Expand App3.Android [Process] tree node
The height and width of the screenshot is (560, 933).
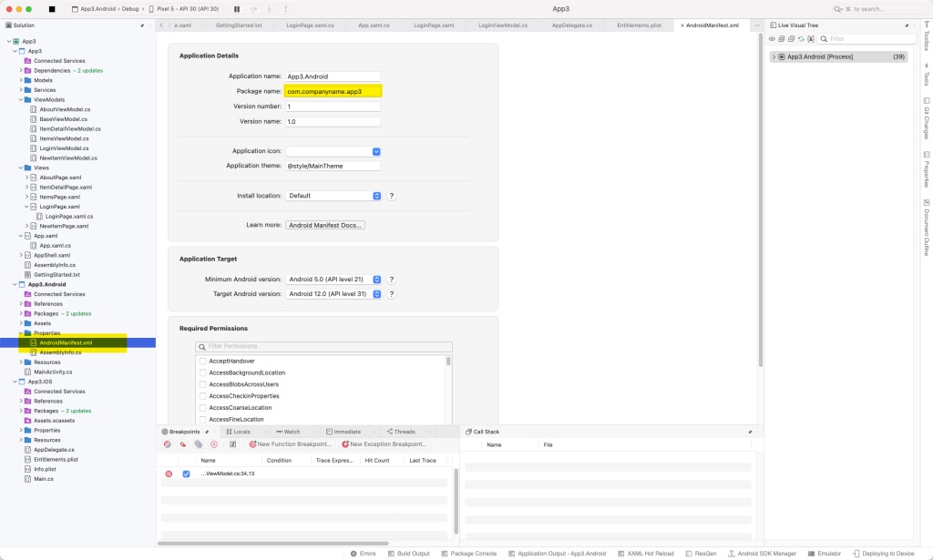tap(774, 56)
